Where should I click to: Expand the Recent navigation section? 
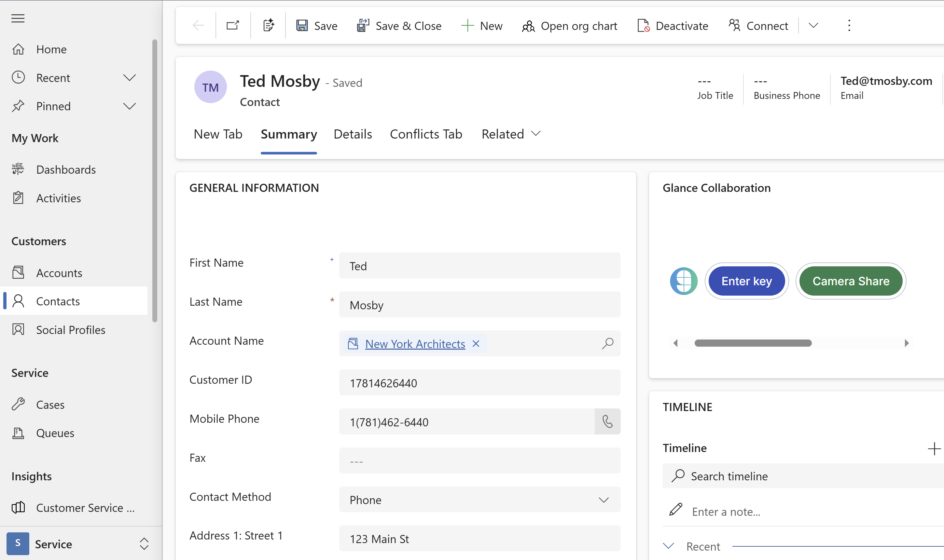pos(129,78)
